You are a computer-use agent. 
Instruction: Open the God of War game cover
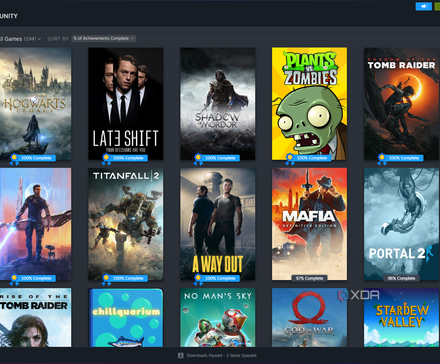click(309, 318)
